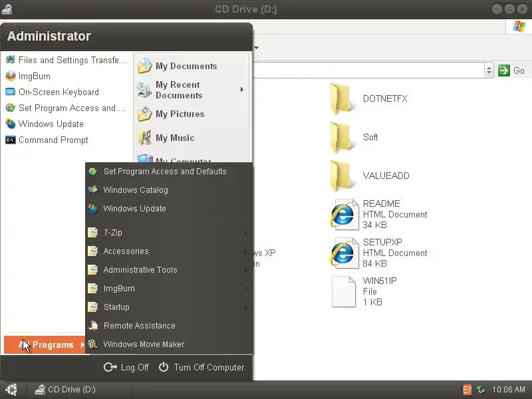
Task: Click the CD drive icon in title bar
Action: point(7,9)
